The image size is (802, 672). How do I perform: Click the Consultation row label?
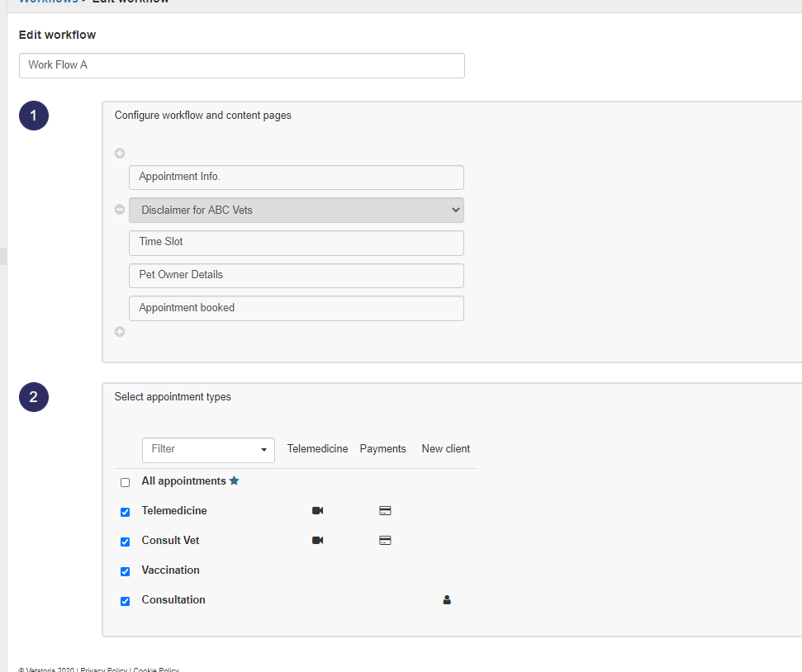pyautogui.click(x=173, y=599)
